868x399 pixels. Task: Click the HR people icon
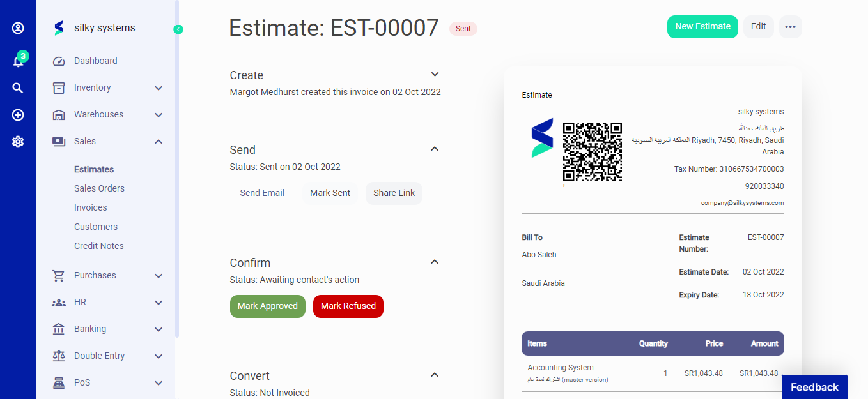[58, 302]
